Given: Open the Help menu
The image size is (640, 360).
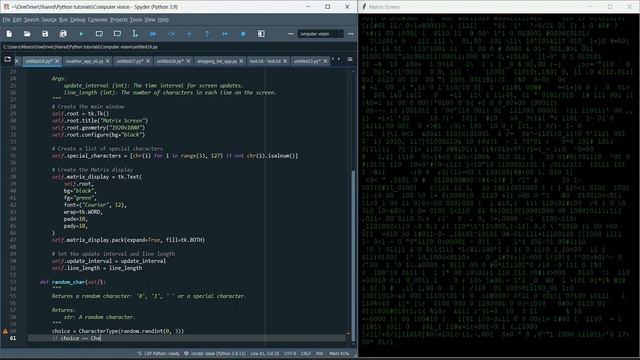Looking at the screenshot, I should (x=163, y=20).
